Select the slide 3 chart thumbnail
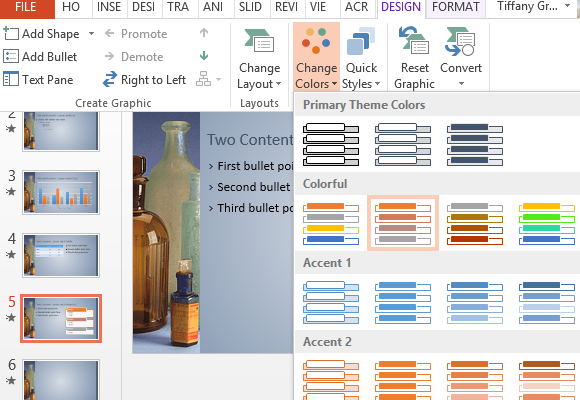 pos(61,192)
